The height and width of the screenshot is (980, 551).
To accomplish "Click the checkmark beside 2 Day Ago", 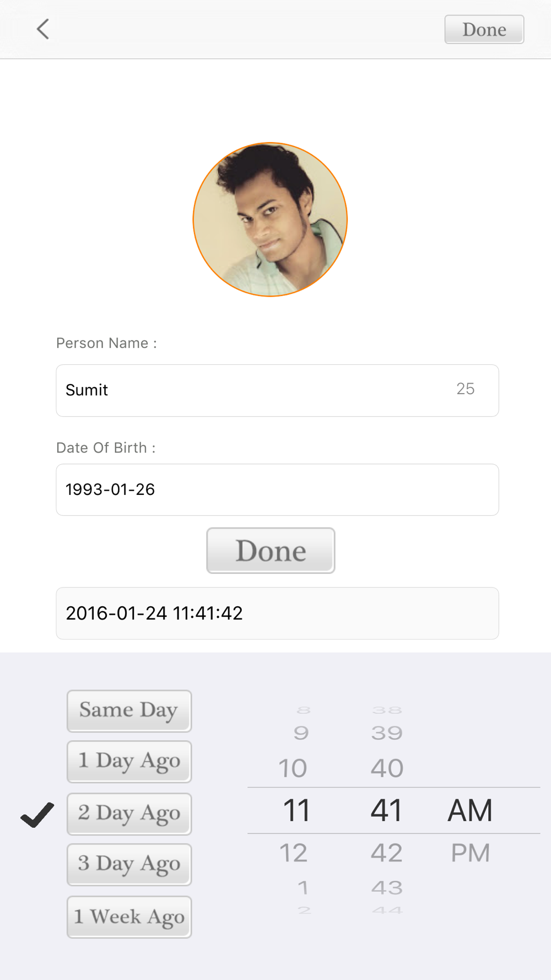I will pos(37,815).
